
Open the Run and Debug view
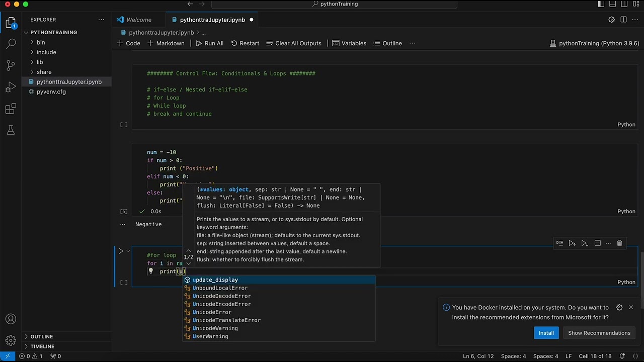pos(11,87)
